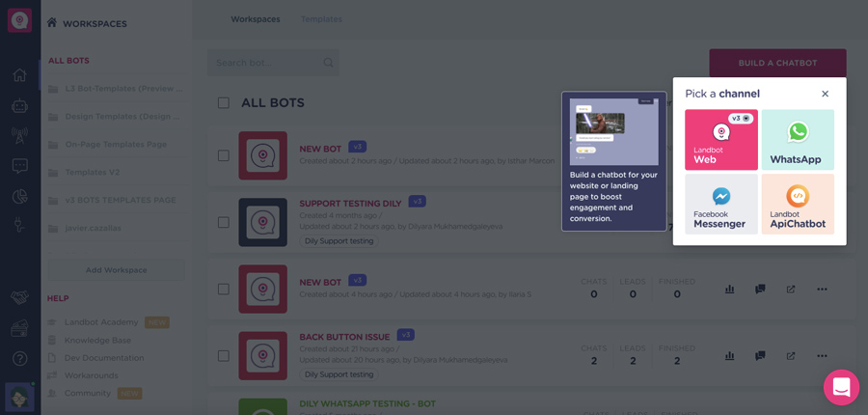Click the BUILD A CHATBOT button

[x=777, y=63]
